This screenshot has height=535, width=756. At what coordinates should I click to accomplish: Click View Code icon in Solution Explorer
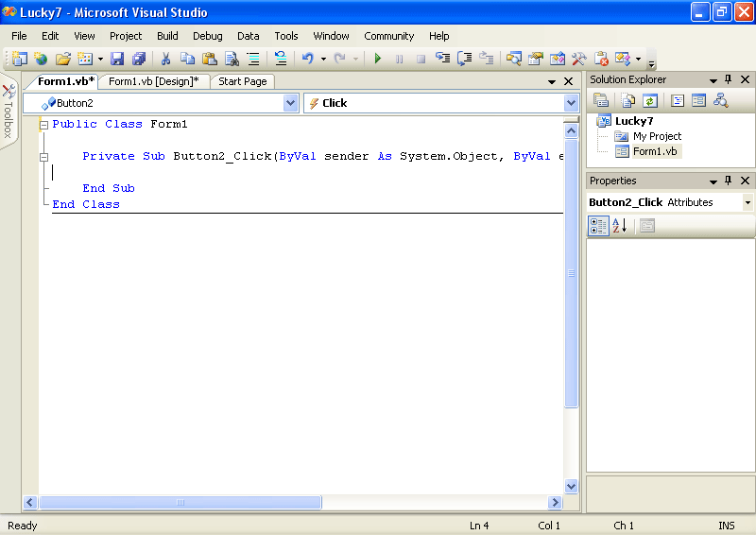click(678, 100)
